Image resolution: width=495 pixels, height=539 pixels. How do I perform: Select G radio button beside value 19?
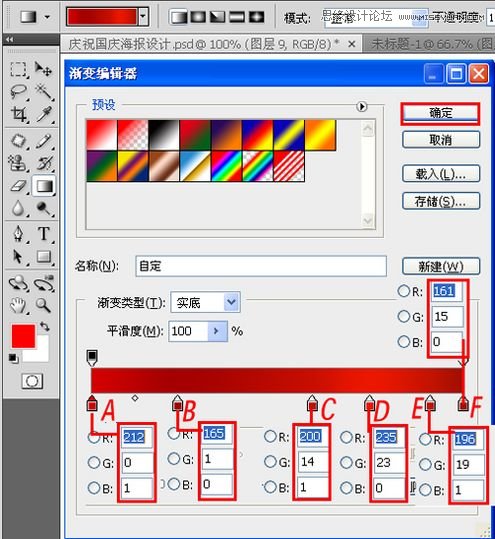(426, 464)
